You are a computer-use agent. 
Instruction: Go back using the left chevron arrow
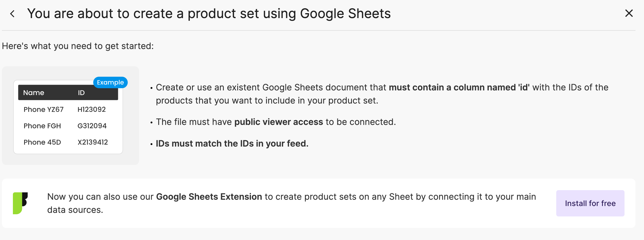(x=12, y=14)
